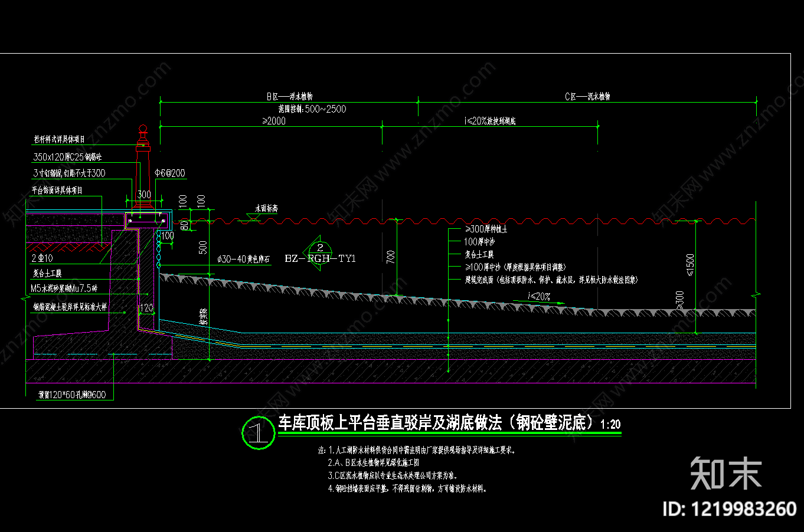804x532 pixels.
Task: Click the 建筑完成面 layer annotation
Action: coord(551,280)
